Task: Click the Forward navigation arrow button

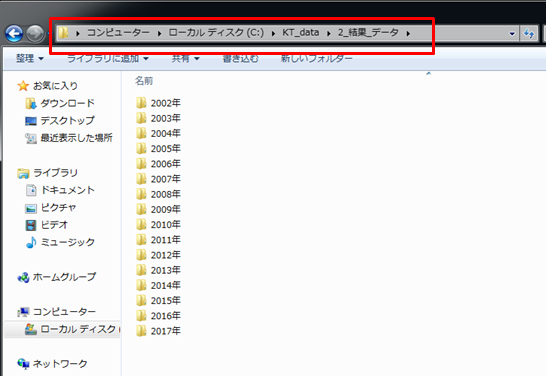Action: tap(35, 34)
